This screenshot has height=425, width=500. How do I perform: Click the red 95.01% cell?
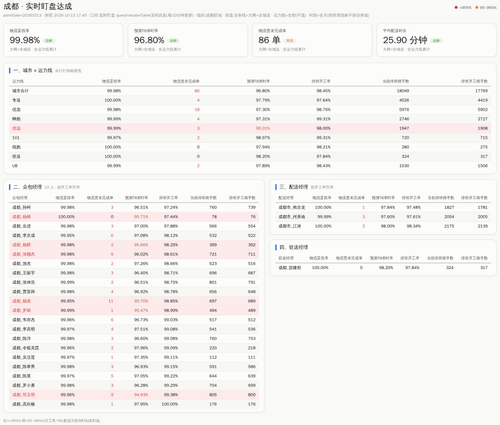[263, 128]
